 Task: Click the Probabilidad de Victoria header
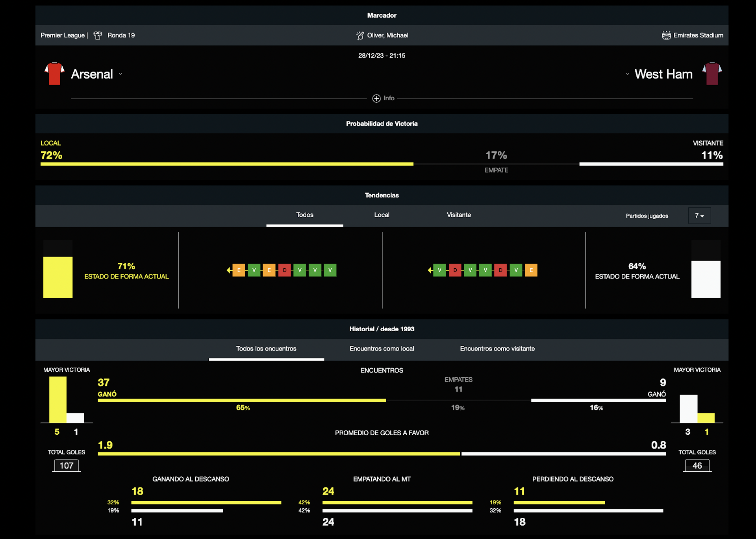pos(382,124)
